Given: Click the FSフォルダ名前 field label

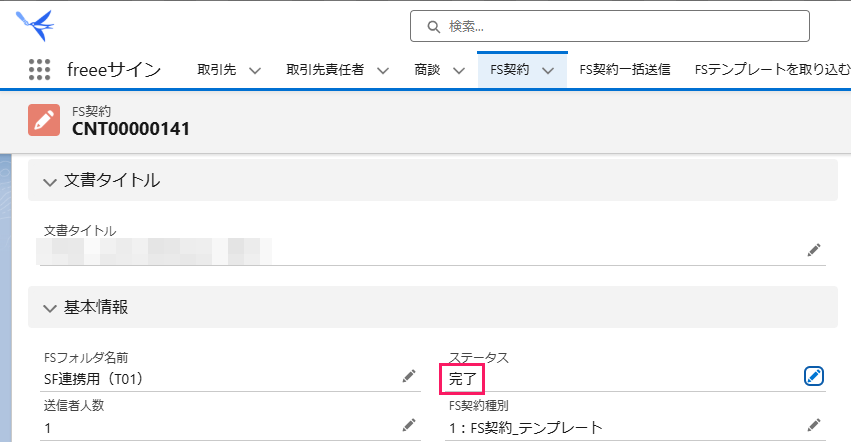Looking at the screenshot, I should click(x=86, y=357).
